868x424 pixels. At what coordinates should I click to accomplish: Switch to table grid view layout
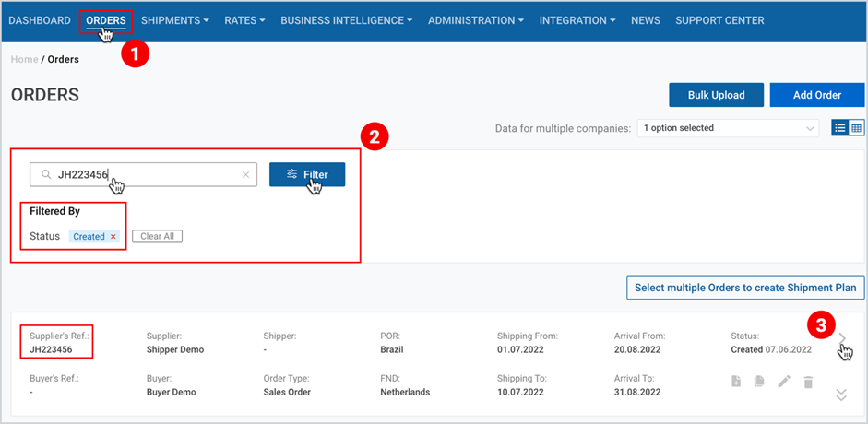pyautogui.click(x=856, y=128)
